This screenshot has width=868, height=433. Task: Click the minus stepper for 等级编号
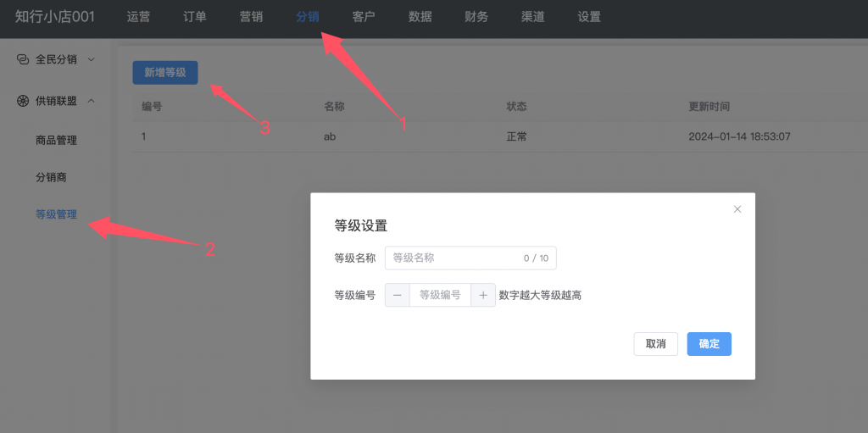[x=397, y=295]
